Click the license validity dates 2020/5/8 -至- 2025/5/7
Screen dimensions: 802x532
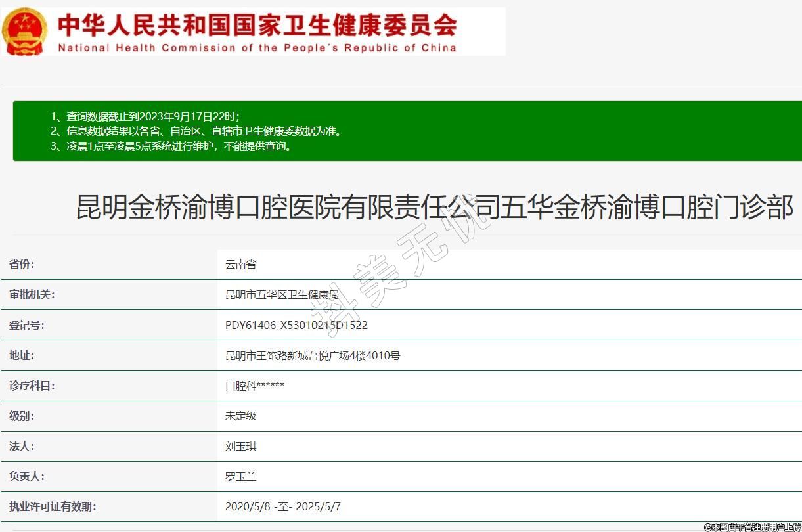(283, 506)
